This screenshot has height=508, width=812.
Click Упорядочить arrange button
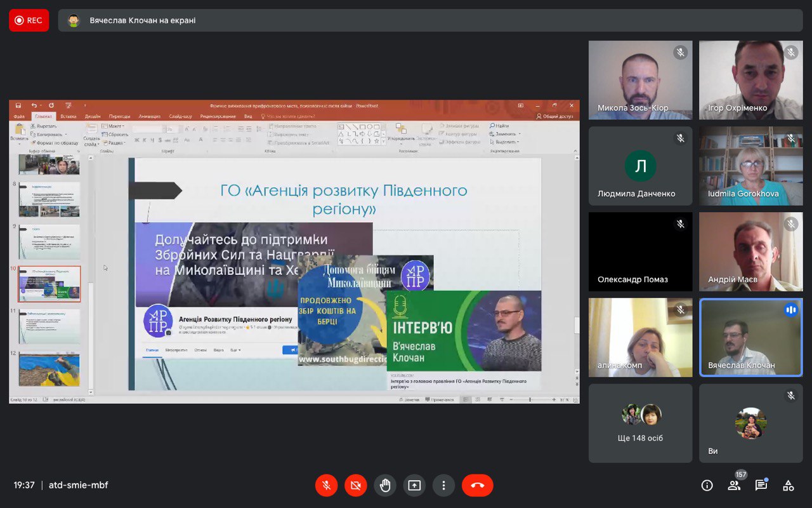tap(401, 135)
